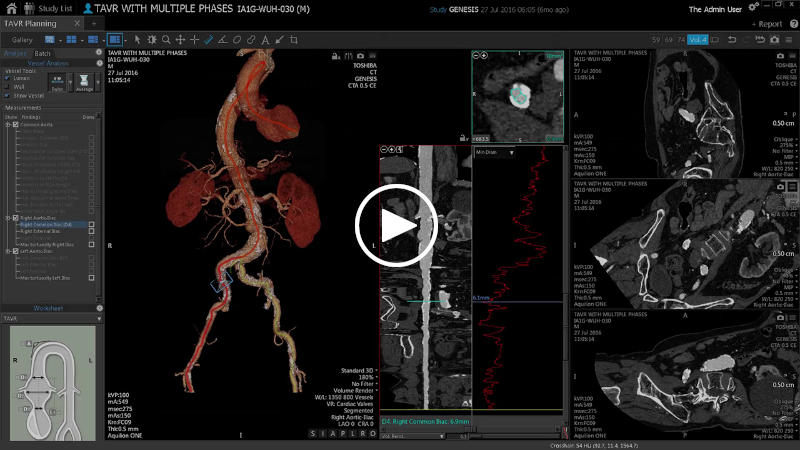Viewport: 800px width, 450px height.
Task: Mark Max tortuosity Right Iliac as done
Action: click(x=91, y=244)
